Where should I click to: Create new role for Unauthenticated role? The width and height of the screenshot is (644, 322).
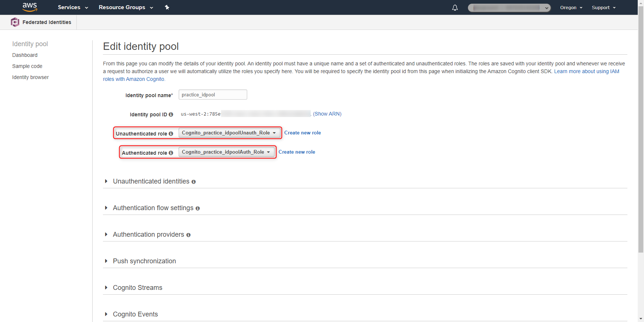[x=303, y=133]
